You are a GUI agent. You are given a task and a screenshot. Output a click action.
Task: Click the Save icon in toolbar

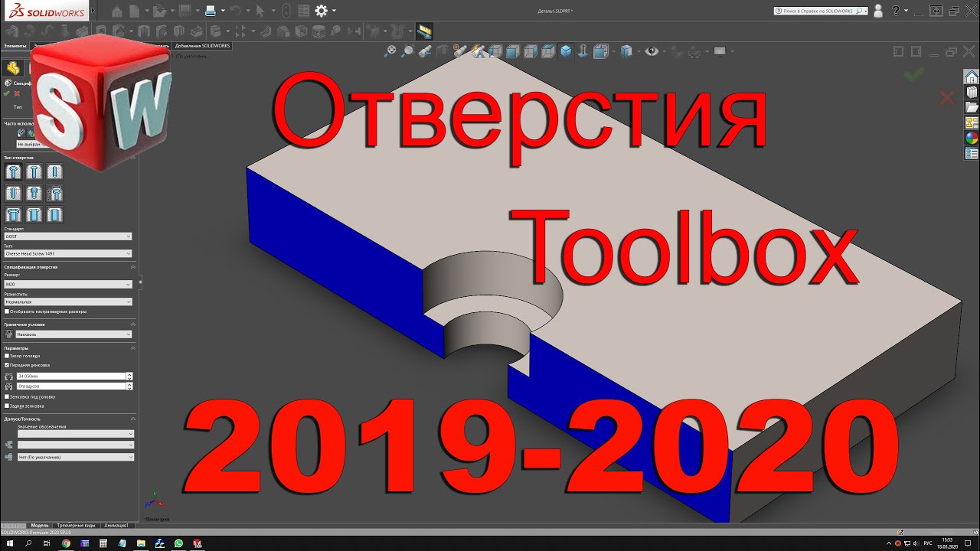(185, 11)
